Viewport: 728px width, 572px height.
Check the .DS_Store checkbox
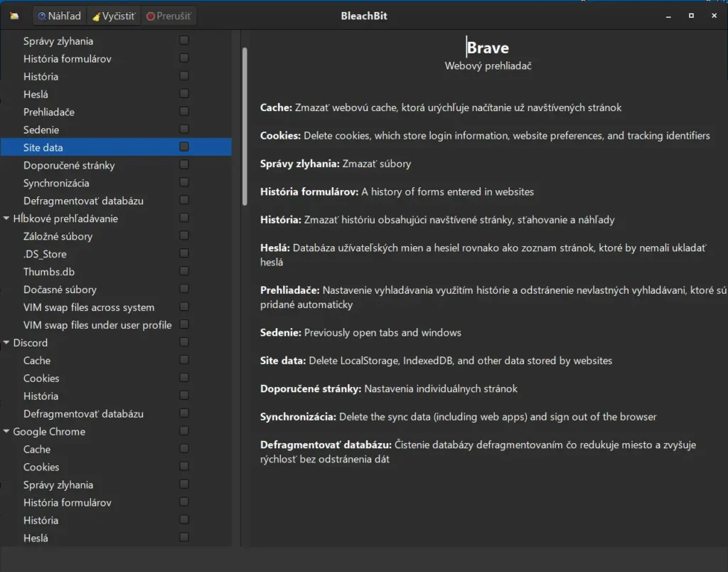(x=184, y=253)
